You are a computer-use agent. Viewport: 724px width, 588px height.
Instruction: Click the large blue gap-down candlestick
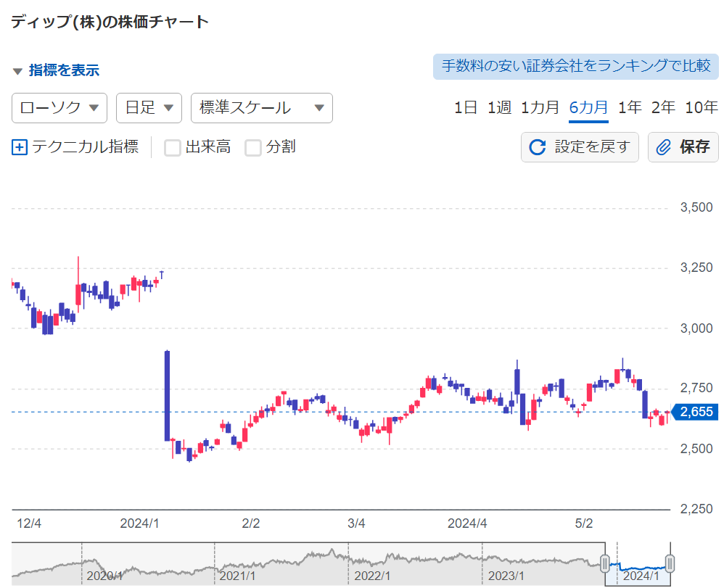(168, 395)
